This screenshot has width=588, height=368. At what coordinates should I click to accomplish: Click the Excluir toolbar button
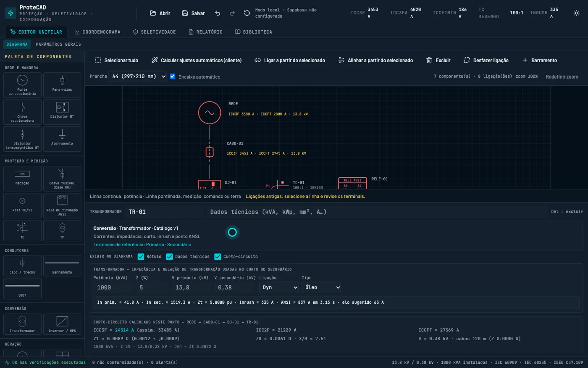tap(438, 60)
